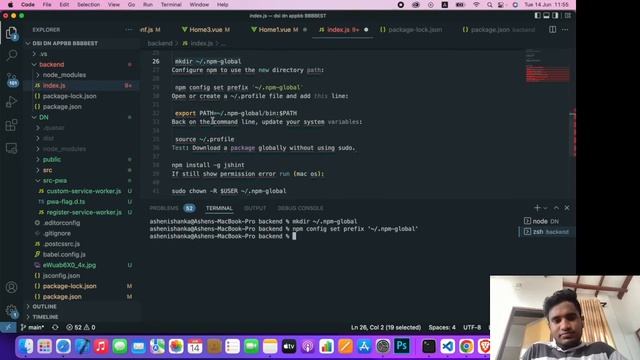Open Manage gear in activity bar
This screenshot has height=360, width=640.
(11, 311)
